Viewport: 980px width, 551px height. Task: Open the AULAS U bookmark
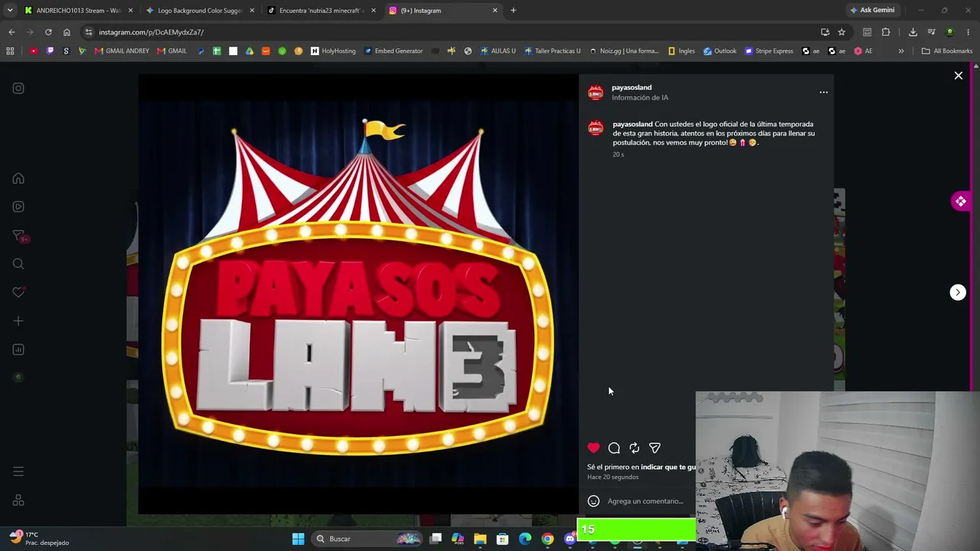[498, 51]
